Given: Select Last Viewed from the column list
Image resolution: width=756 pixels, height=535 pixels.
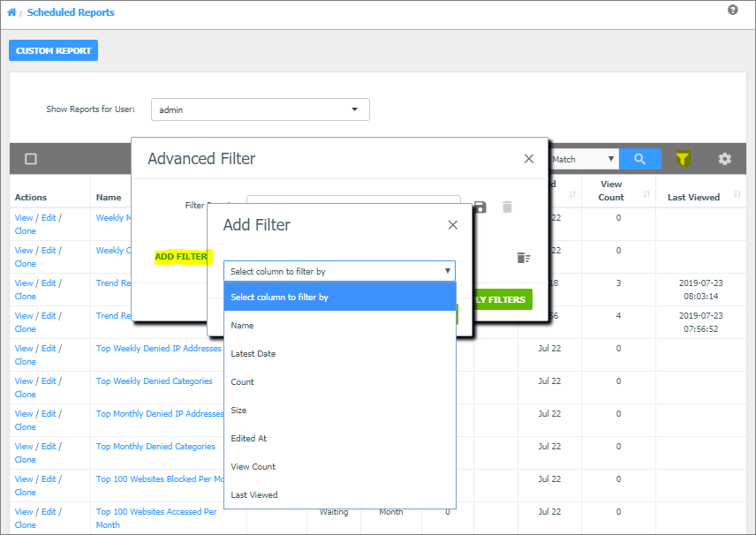Looking at the screenshot, I should pyautogui.click(x=340, y=494).
